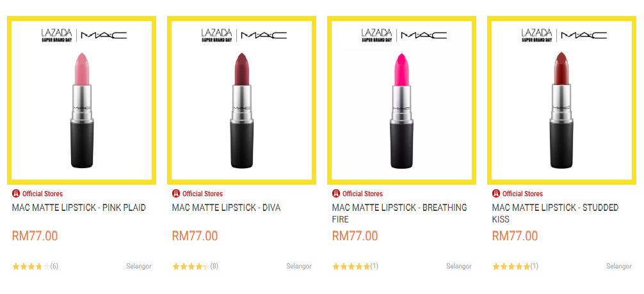This screenshot has width=644, height=294.
Task: Open the Diva lipstick product image
Action: tap(241, 100)
